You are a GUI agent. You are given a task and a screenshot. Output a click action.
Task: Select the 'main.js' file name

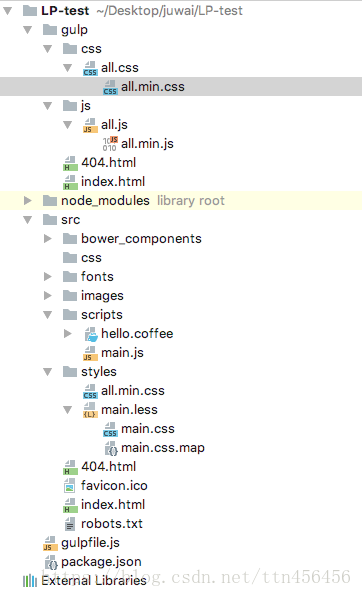point(122,353)
